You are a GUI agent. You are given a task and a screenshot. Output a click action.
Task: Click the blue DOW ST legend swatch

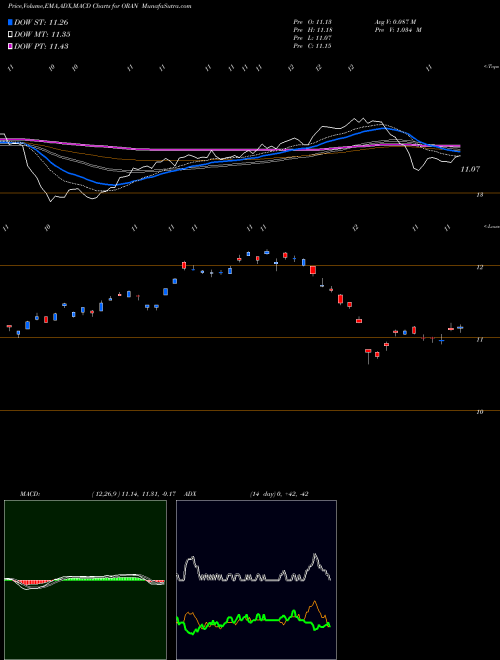[x=10, y=22]
